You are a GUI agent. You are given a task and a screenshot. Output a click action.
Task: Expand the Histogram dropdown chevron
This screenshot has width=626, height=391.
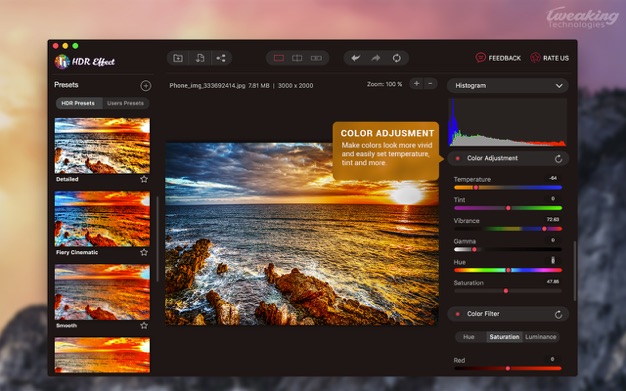point(559,86)
